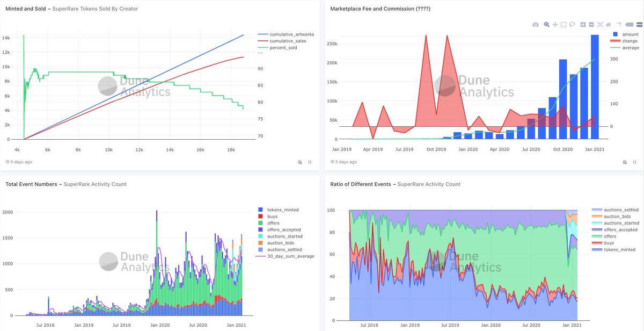The width and height of the screenshot is (644, 331).
Task: Open the Total Event Numbers chart title
Action: pos(31,184)
